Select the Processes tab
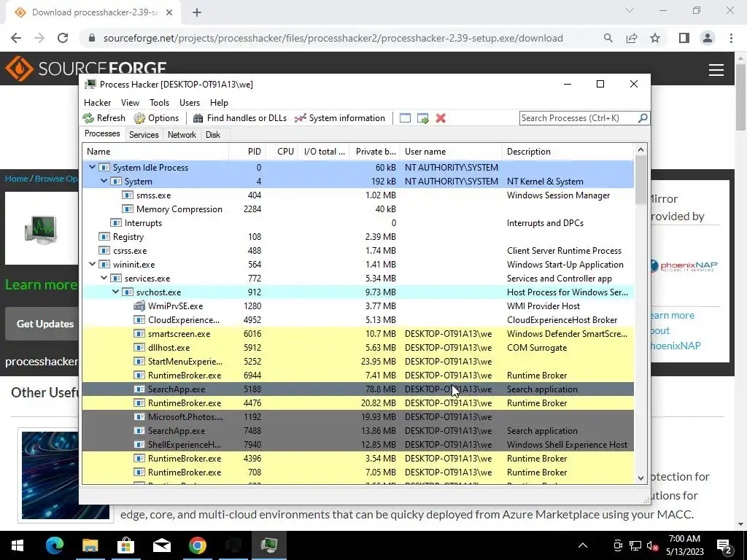Image resolution: width=747 pixels, height=560 pixels. [x=102, y=134]
